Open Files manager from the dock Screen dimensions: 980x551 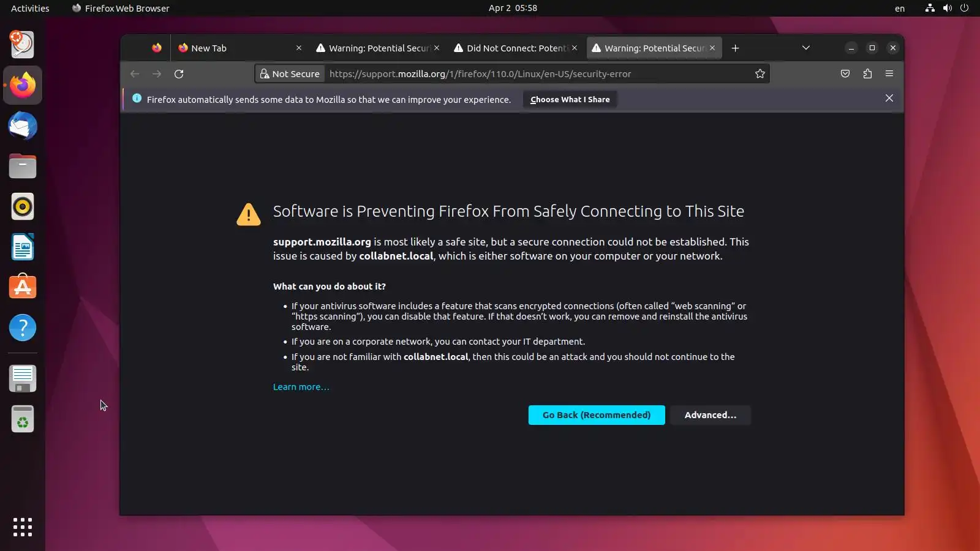tap(23, 167)
